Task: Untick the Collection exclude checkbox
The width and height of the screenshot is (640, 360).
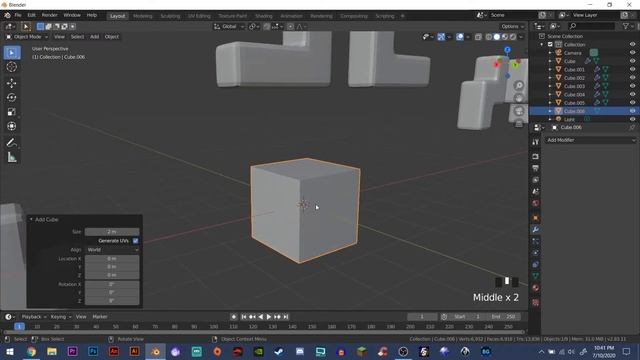Action: 550,44
